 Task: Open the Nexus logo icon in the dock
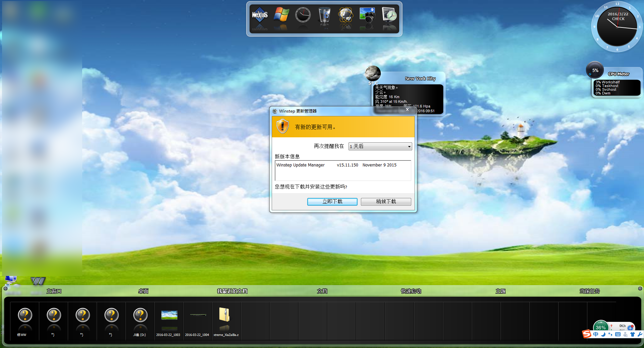[x=260, y=15]
